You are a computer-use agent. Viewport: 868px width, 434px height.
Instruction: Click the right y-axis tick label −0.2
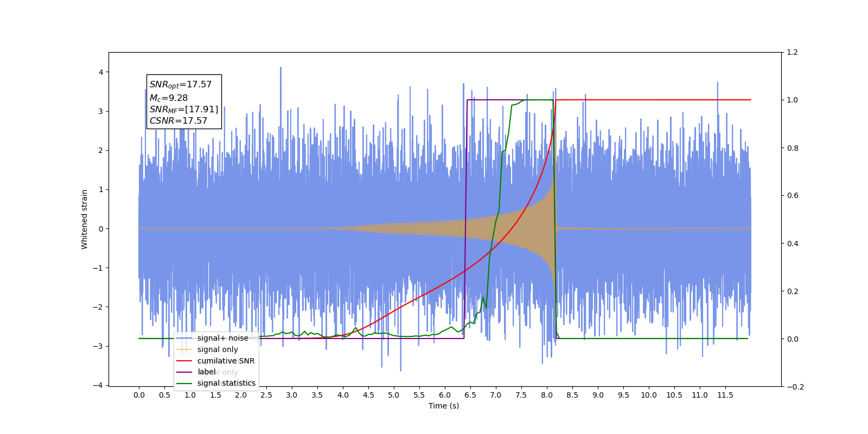[795, 387]
